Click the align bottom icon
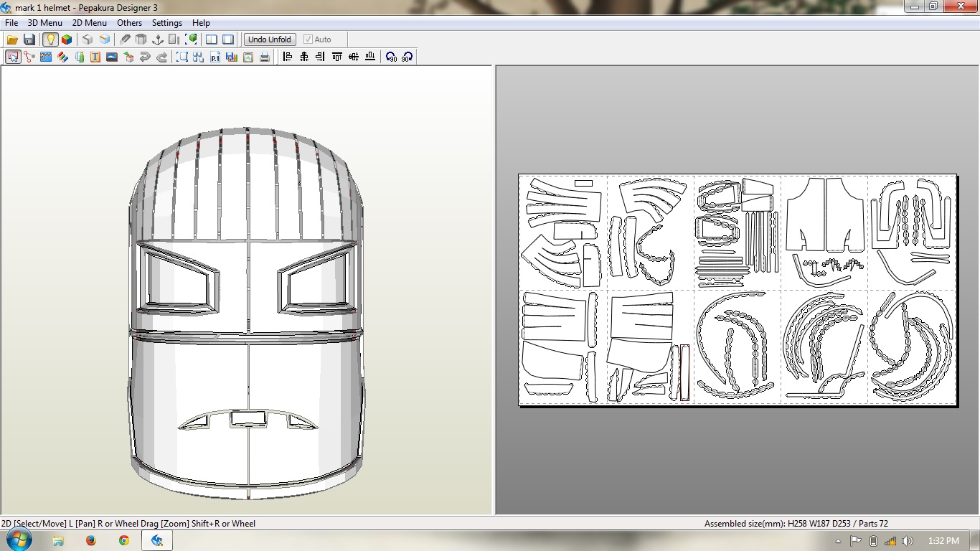 370,57
